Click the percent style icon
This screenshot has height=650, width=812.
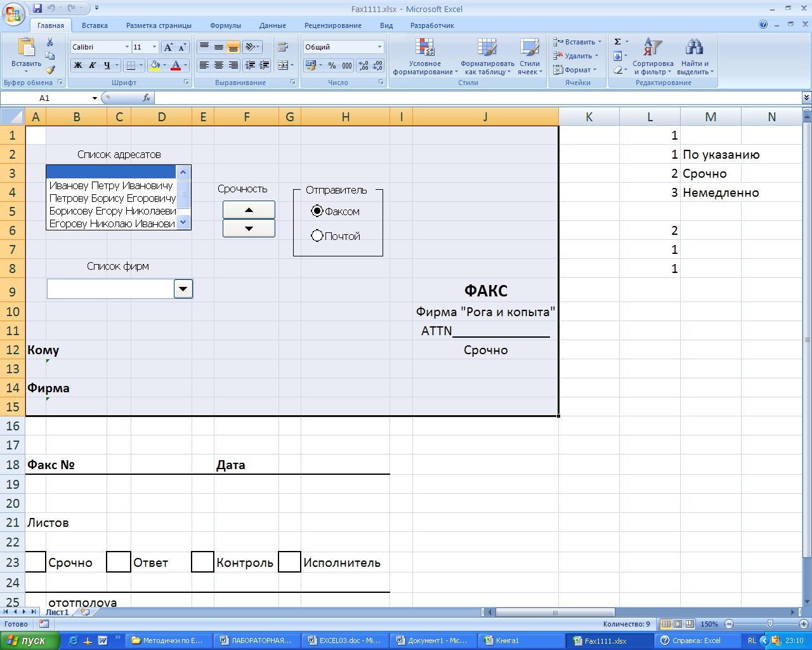tap(332, 65)
